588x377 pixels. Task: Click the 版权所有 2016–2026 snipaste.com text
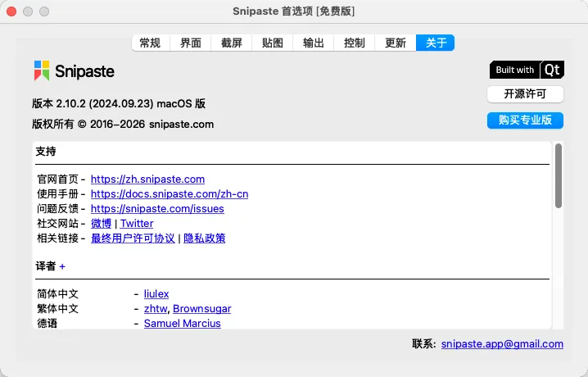[123, 125]
